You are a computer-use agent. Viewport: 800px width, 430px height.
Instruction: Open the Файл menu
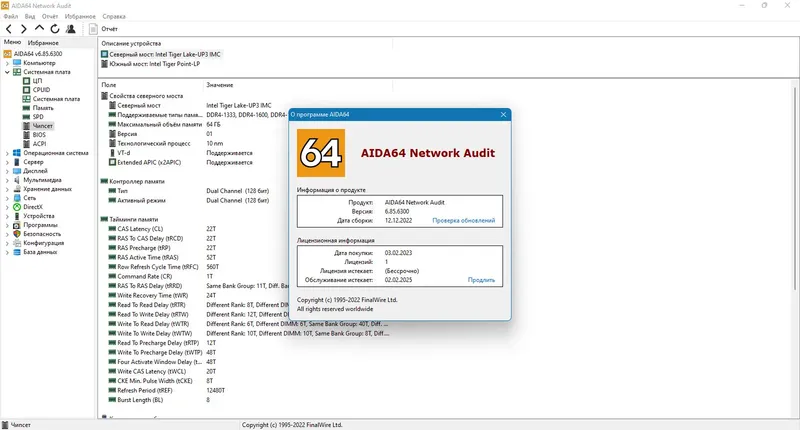point(10,16)
